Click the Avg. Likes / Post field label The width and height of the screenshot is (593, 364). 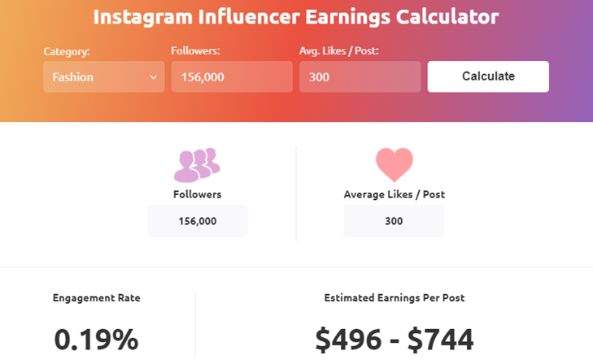[x=339, y=51]
